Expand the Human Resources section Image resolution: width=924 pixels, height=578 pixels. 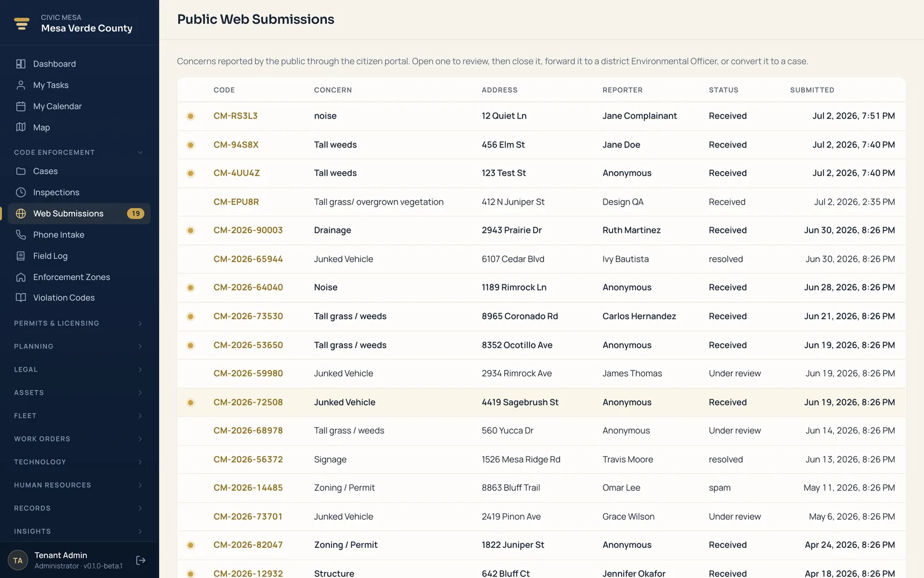tap(79, 485)
